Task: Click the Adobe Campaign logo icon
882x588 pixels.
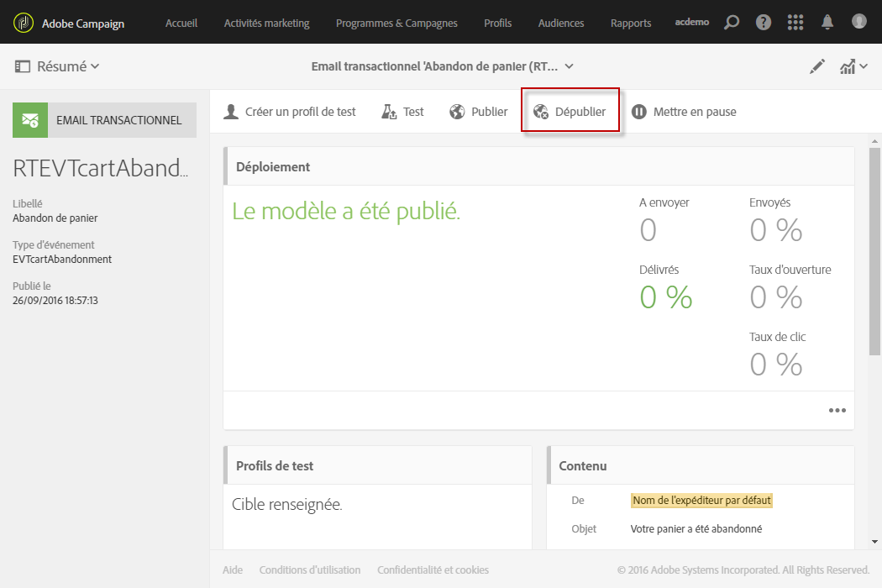Action: (x=23, y=23)
